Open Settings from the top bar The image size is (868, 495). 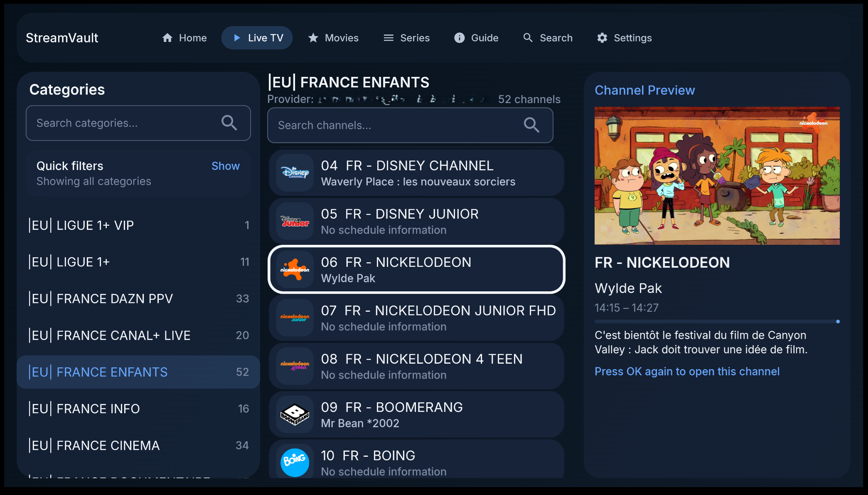point(624,38)
